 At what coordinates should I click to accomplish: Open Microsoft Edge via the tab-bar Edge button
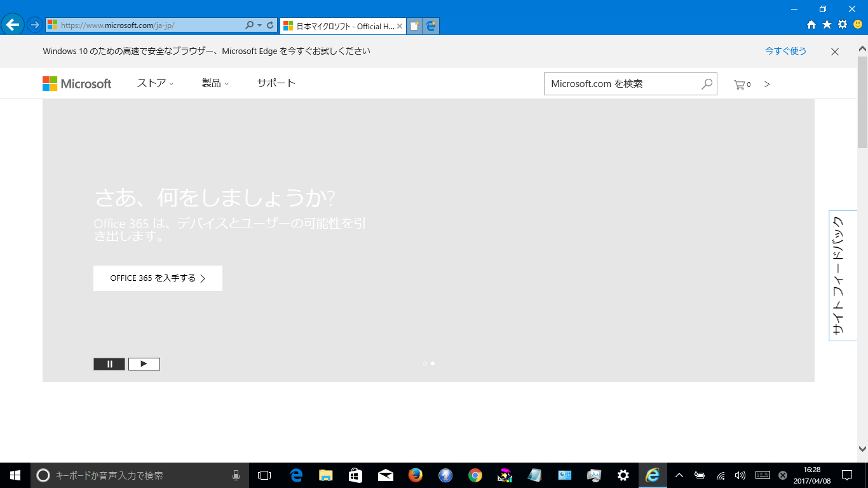click(x=431, y=26)
